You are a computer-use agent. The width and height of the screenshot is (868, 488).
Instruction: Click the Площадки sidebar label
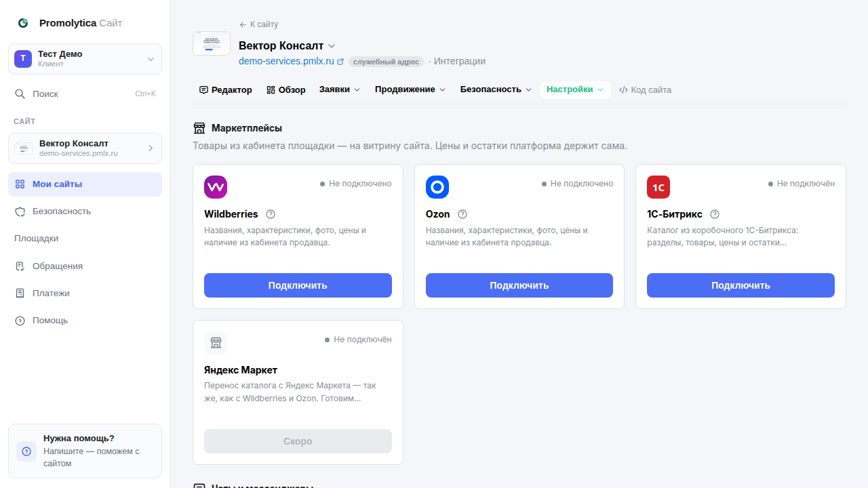point(37,239)
